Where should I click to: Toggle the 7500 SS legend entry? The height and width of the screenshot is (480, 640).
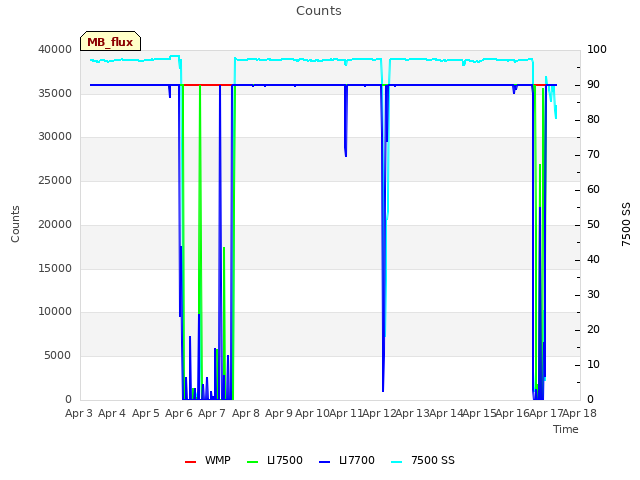coord(423,460)
